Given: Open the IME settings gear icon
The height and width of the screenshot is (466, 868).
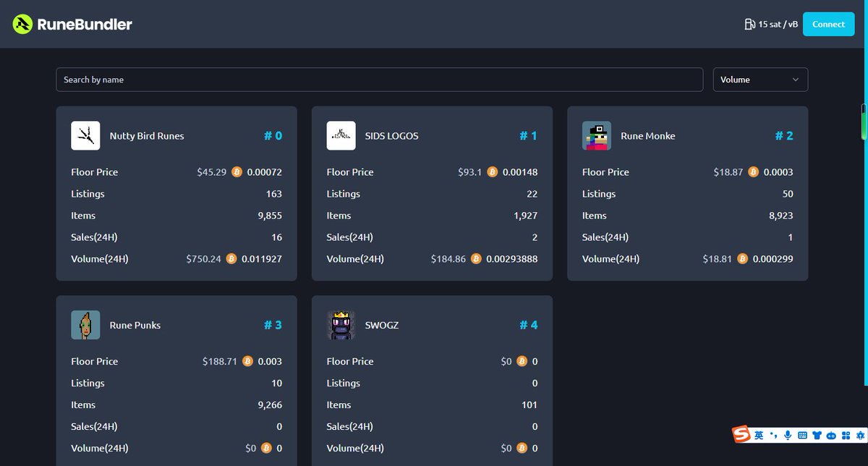Looking at the screenshot, I should 860,436.
